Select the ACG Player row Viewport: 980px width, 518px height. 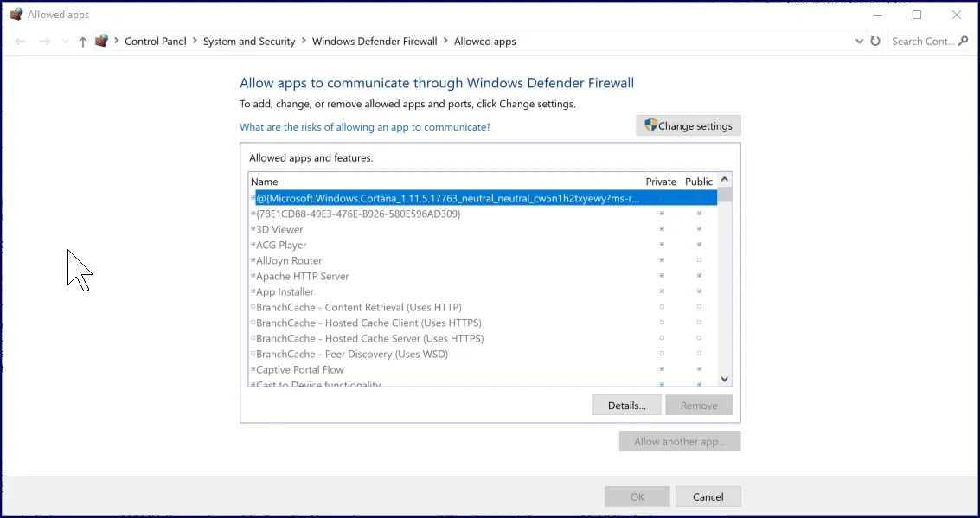(483, 245)
